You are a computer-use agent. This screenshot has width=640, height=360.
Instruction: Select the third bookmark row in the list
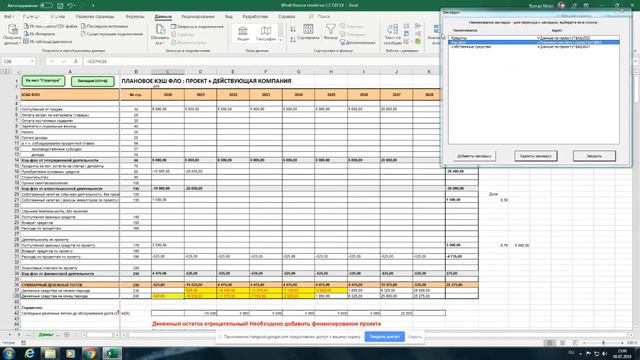coord(533,47)
